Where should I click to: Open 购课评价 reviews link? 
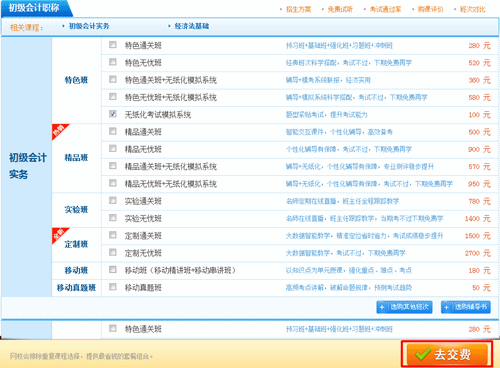tap(431, 9)
